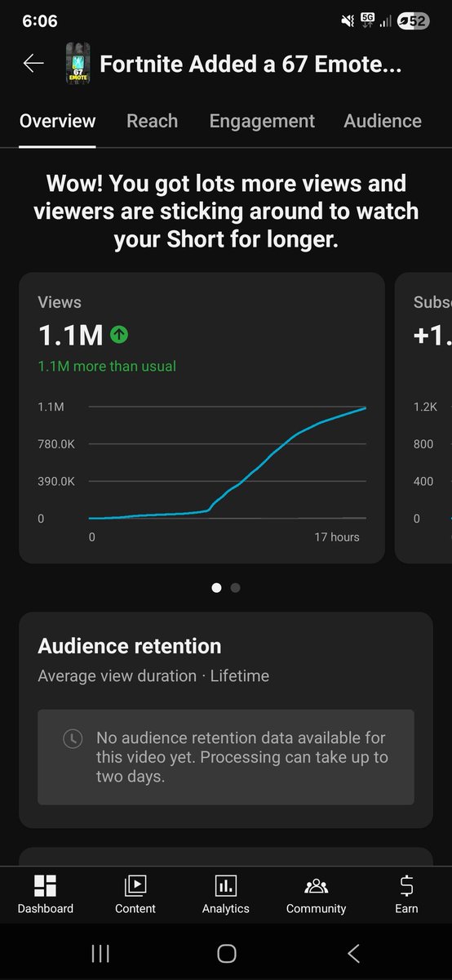
Task: Open the partially visible Subscribers card
Action: (423, 418)
